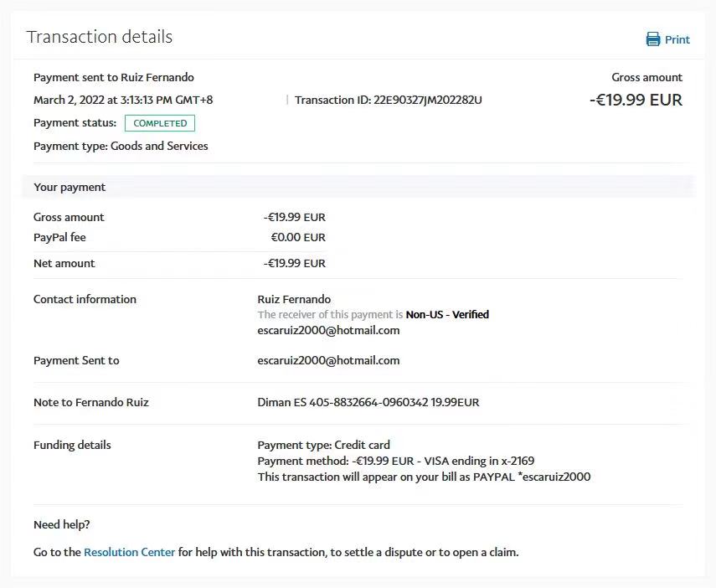
Task: Select the Transaction ID 22E90327JM202282U text
Action: tap(389, 100)
